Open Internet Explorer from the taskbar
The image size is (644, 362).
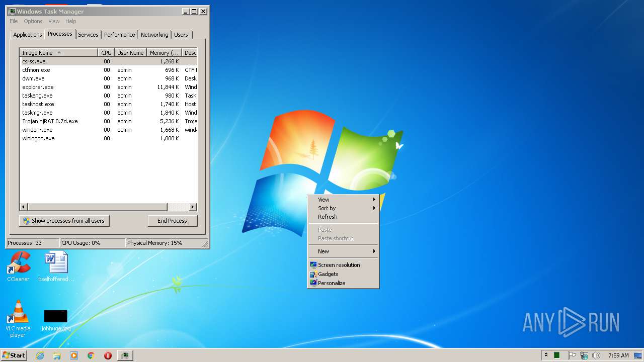[x=40, y=355]
